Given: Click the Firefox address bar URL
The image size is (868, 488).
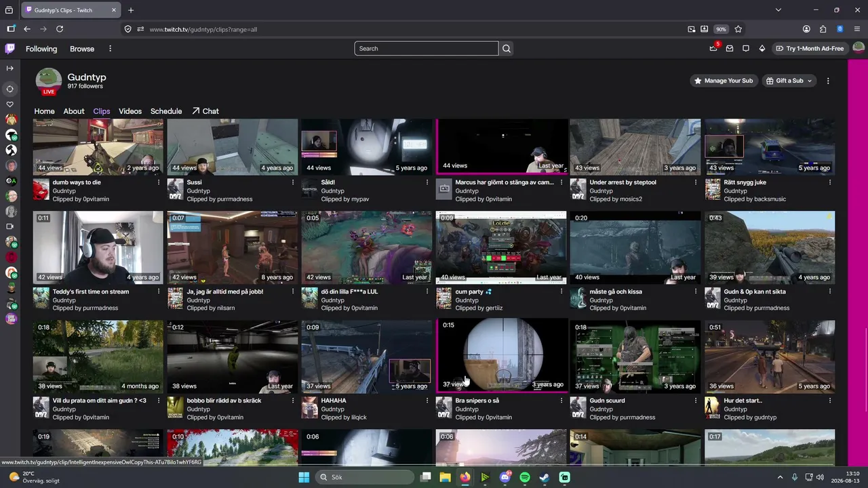Looking at the screenshot, I should point(203,29).
